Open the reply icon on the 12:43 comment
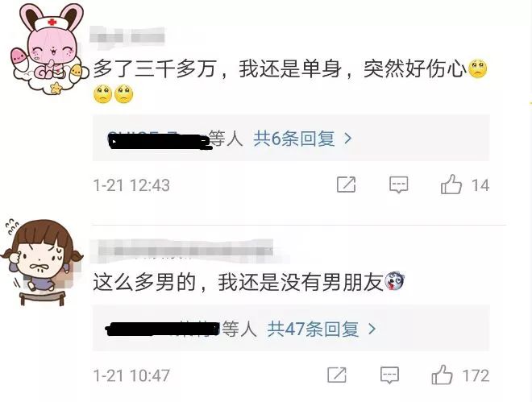Image resolution: width=532 pixels, height=402 pixels. (398, 184)
